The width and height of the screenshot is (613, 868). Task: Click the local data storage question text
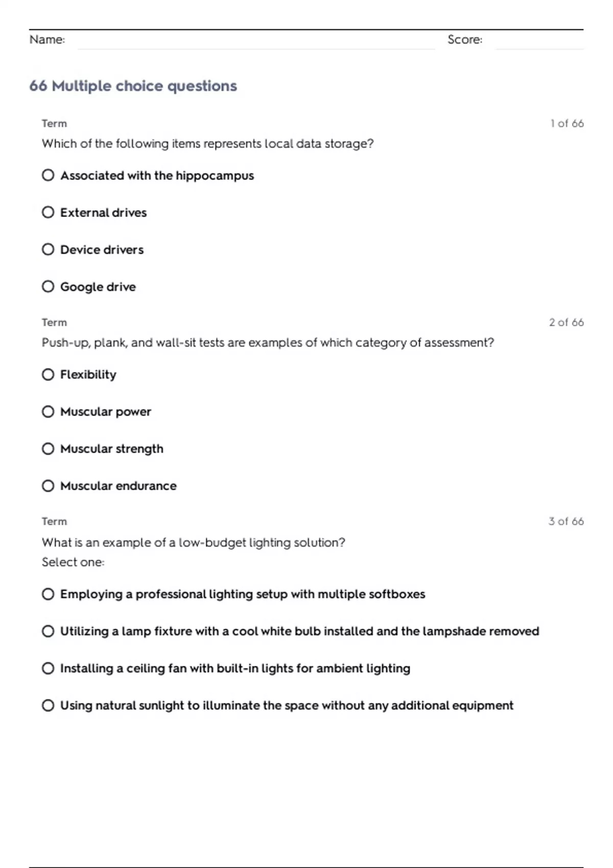207,144
